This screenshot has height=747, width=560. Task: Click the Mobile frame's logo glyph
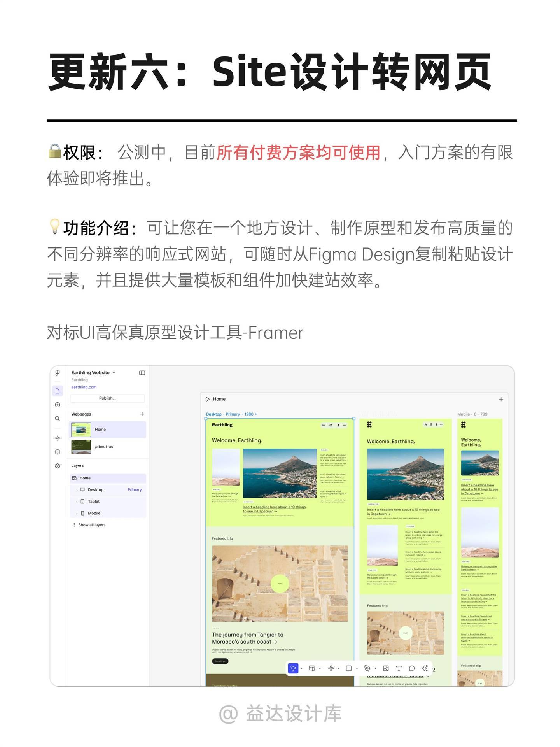click(463, 424)
